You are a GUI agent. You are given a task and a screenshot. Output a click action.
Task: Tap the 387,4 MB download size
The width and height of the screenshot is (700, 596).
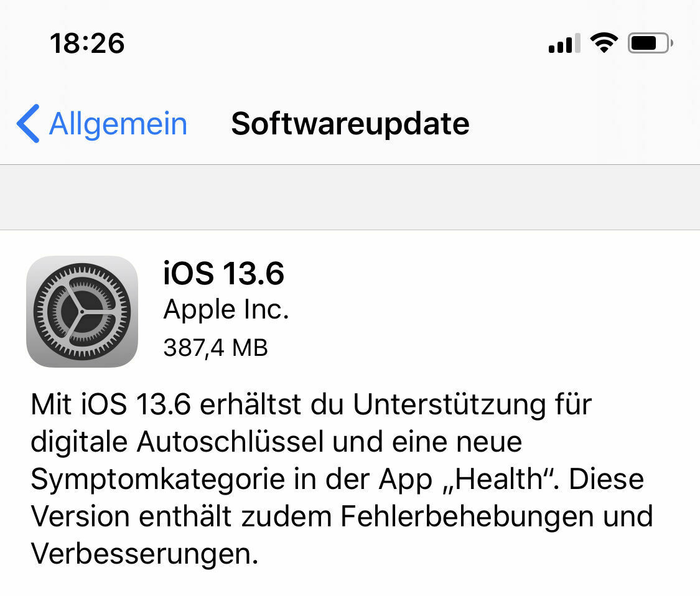coord(216,348)
